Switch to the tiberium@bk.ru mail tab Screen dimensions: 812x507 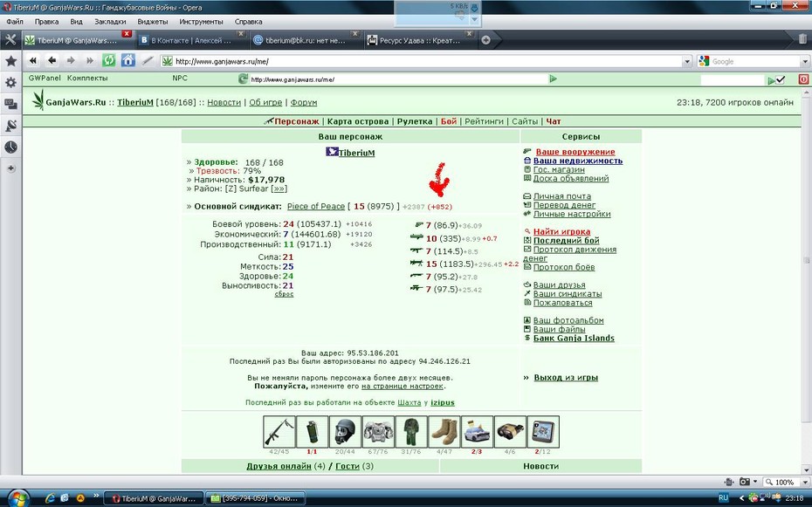point(306,40)
